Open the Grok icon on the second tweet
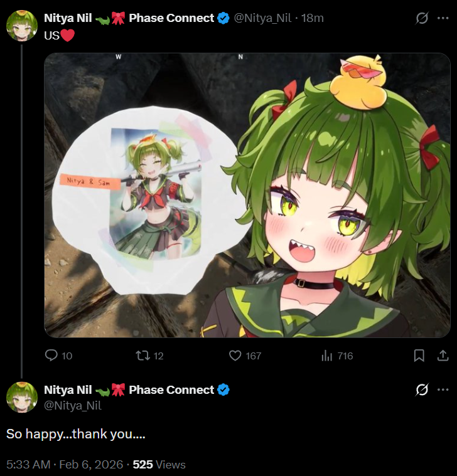The image size is (457, 476). (422, 389)
